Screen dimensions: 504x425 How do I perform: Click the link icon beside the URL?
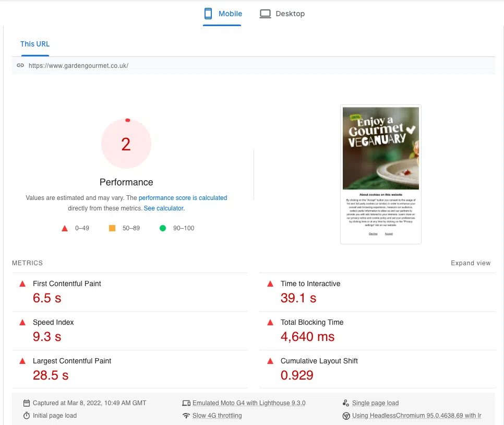20,65
